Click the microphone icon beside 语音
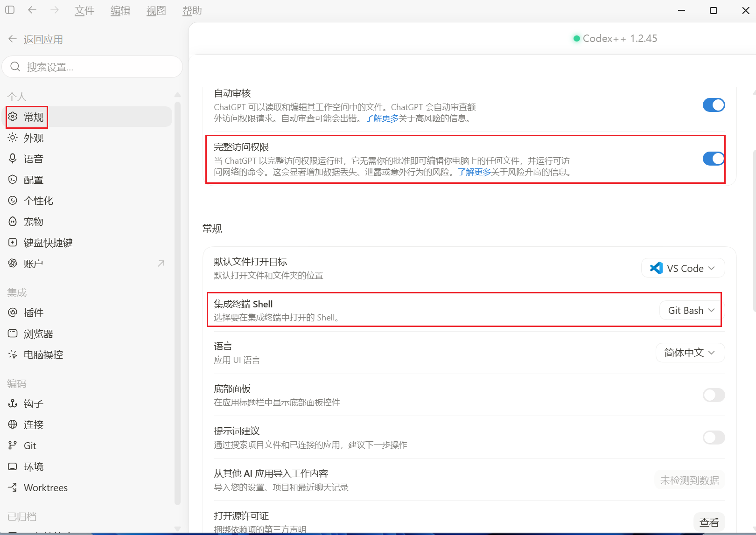 (x=13, y=159)
